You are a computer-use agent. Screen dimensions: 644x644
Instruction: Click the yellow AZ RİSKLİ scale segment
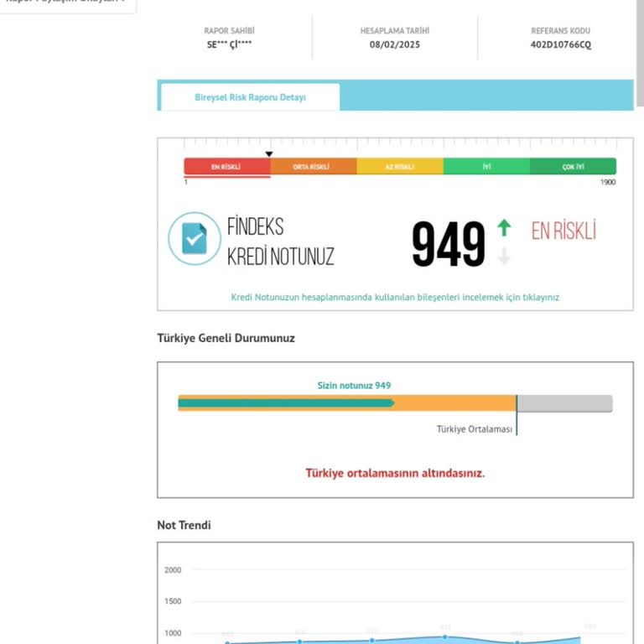(400, 166)
